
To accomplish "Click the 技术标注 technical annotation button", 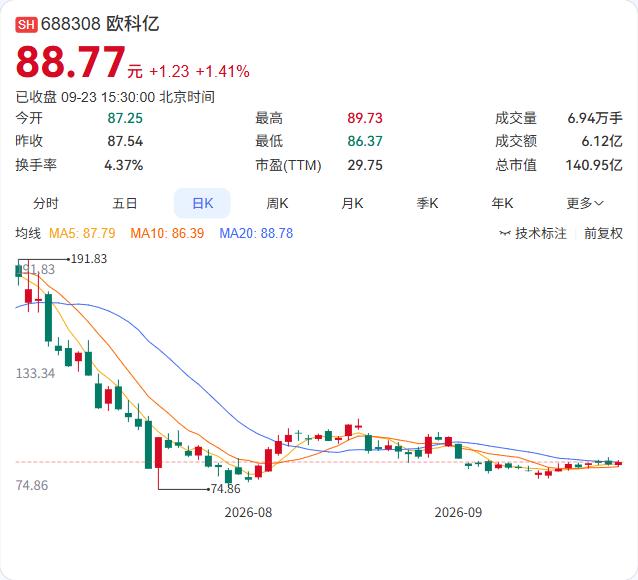I will (x=541, y=233).
